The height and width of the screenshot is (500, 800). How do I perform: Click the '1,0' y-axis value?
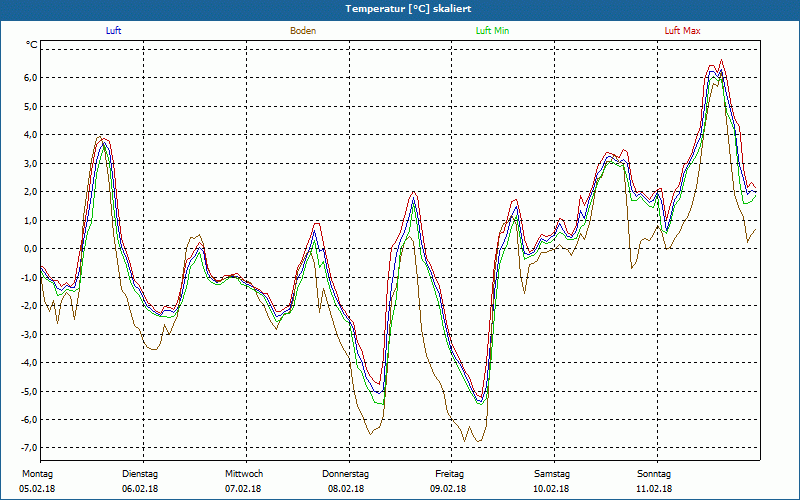pyautogui.click(x=30, y=220)
